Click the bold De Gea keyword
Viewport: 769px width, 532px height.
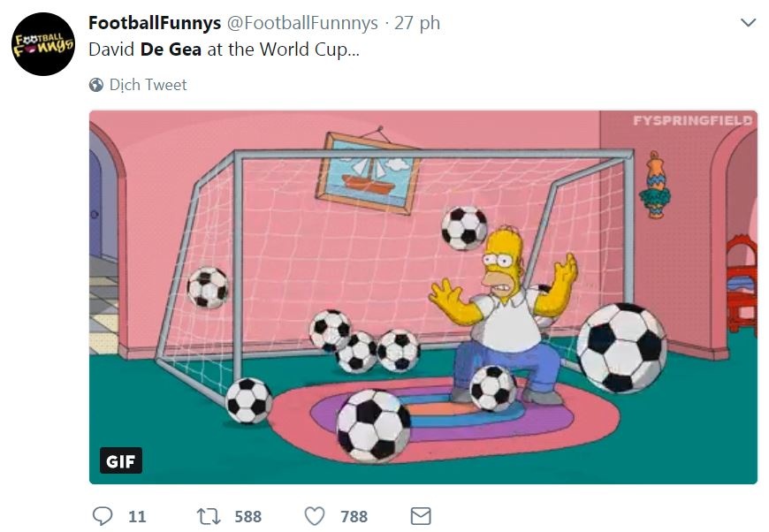(x=171, y=49)
